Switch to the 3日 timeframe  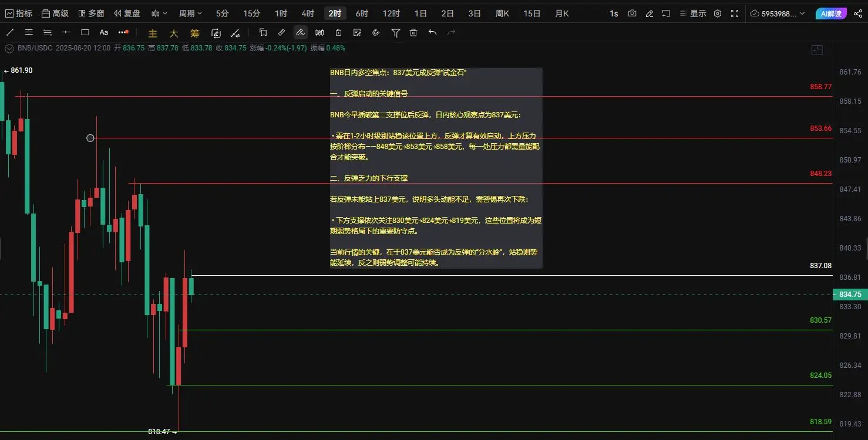[x=475, y=13]
